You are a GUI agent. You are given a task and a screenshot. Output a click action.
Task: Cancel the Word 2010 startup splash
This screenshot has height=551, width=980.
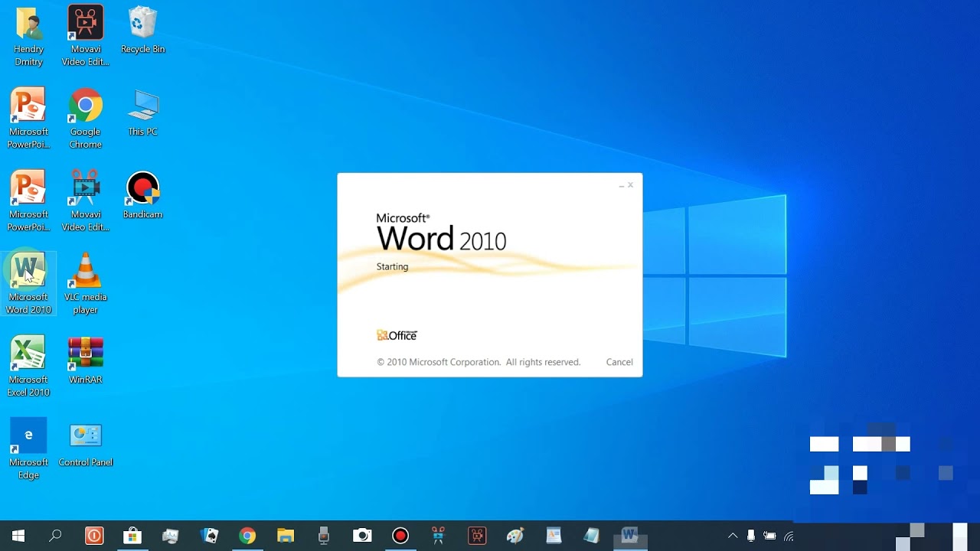tap(619, 362)
